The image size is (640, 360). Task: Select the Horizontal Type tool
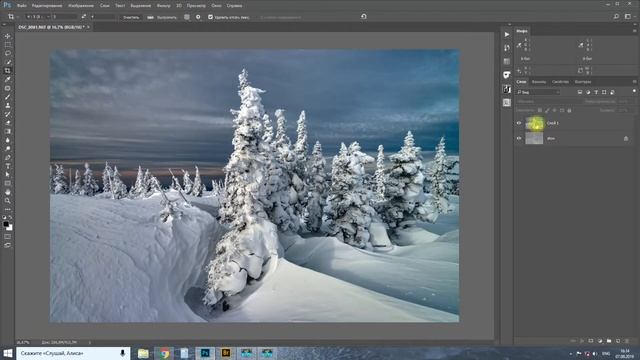point(8,166)
